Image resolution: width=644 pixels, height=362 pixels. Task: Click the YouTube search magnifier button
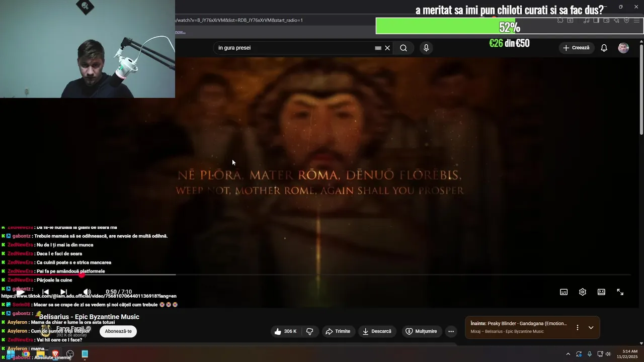click(404, 48)
